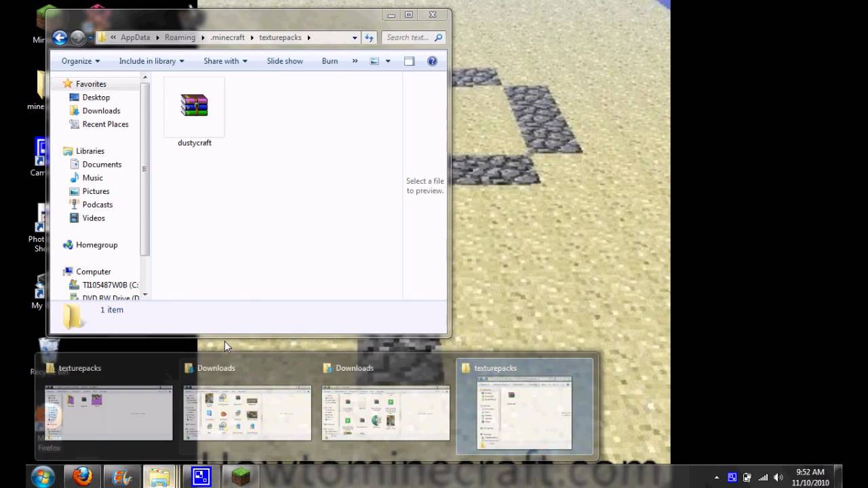868x488 pixels.
Task: Open the blue square taskbar application
Action: pyautogui.click(x=201, y=476)
